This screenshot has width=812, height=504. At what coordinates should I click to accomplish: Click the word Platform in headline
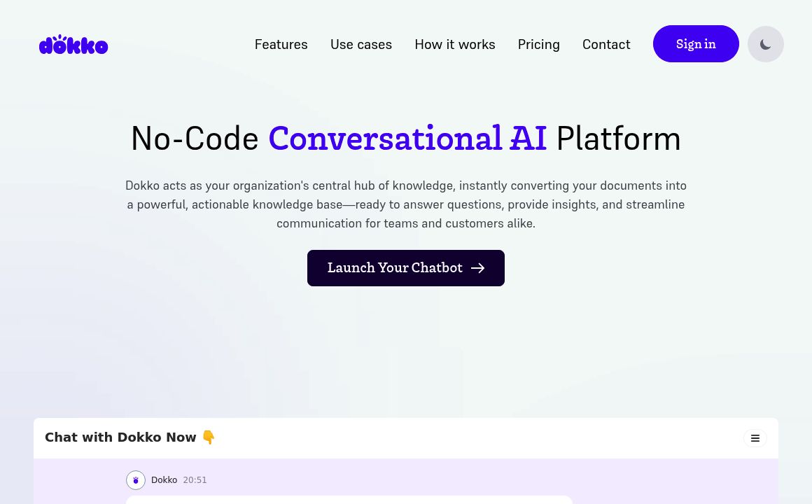click(618, 138)
